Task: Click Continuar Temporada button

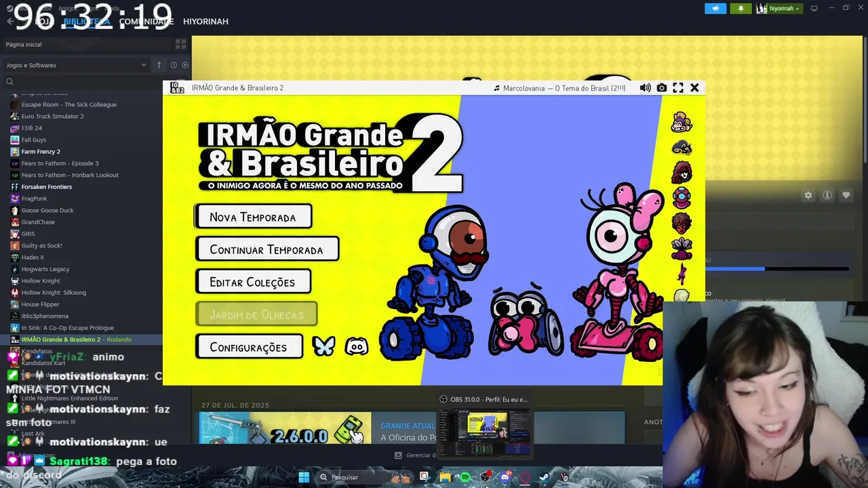Action: [x=267, y=249]
